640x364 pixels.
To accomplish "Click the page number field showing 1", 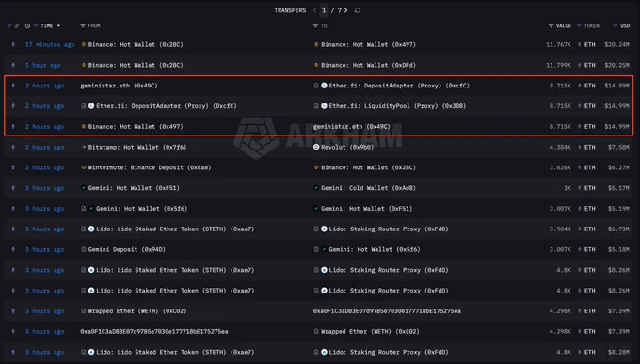I will [x=324, y=10].
